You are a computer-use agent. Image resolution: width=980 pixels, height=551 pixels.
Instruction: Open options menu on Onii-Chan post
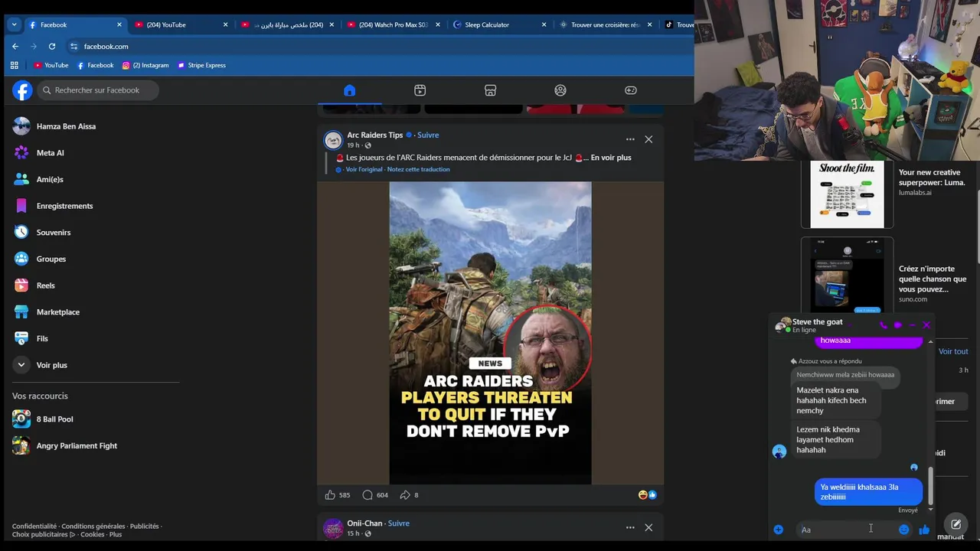[630, 527]
